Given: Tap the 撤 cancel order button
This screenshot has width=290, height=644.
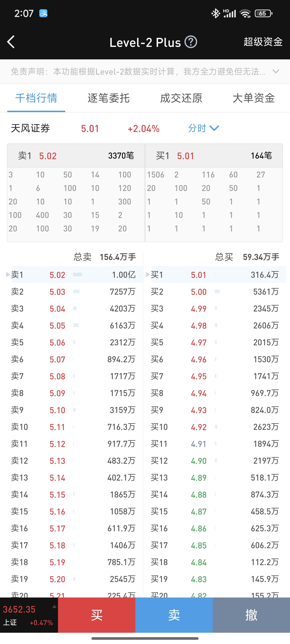Looking at the screenshot, I should click(251, 615).
